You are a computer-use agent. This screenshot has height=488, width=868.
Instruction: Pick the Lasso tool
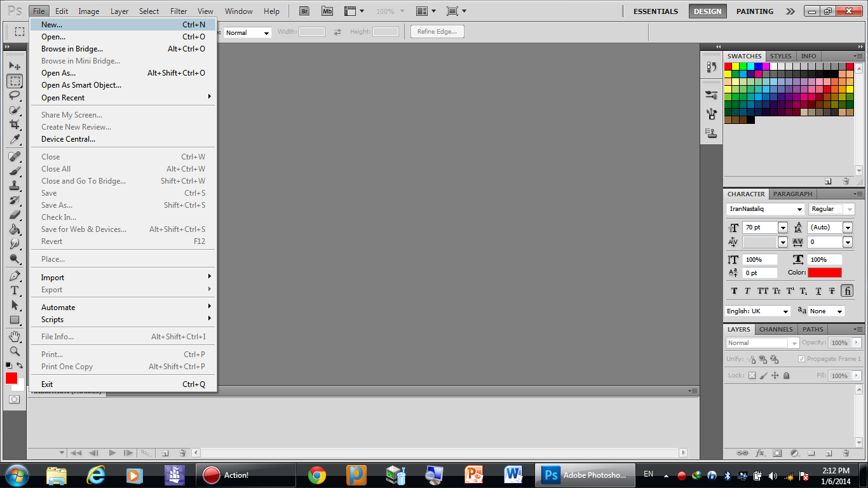point(15,95)
